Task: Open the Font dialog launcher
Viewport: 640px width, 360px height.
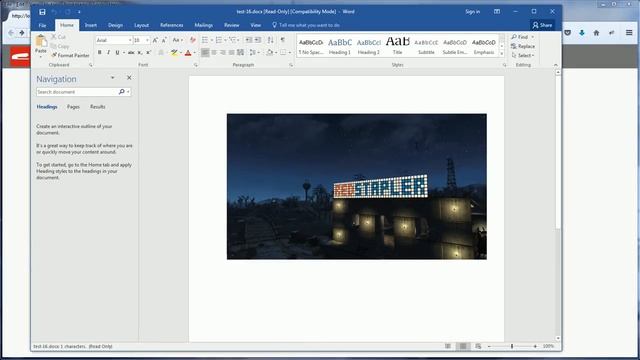Action: pyautogui.click(x=196, y=65)
